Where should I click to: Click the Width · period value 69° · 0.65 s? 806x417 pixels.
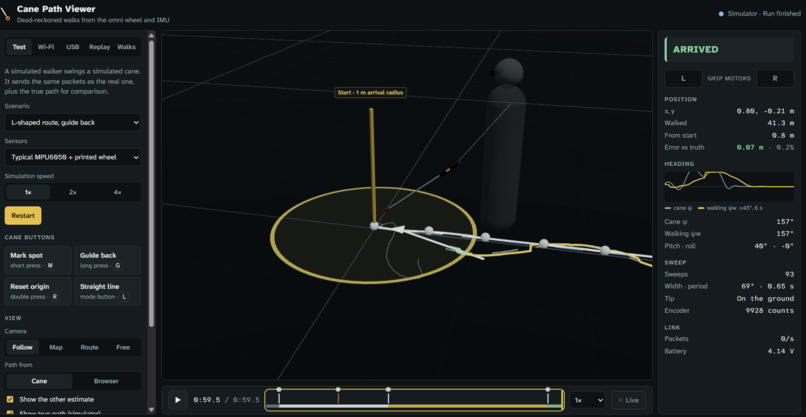(770, 286)
